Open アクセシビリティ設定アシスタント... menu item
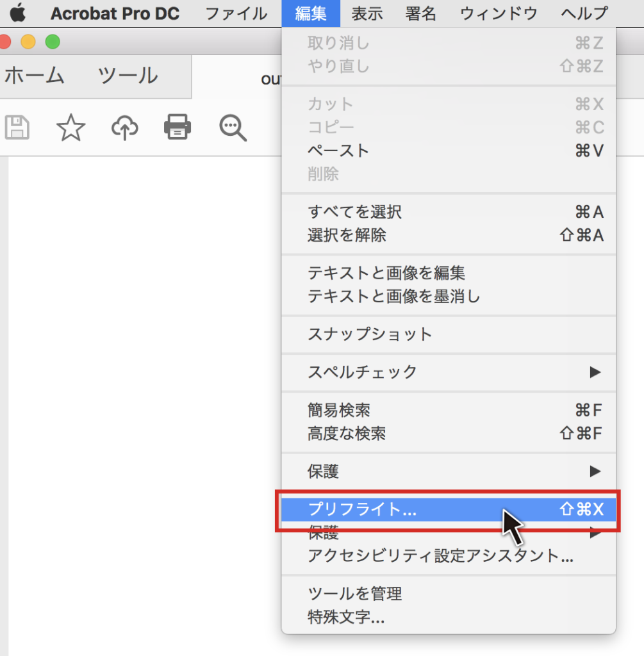Screen dimensions: 644x656 coord(449,556)
